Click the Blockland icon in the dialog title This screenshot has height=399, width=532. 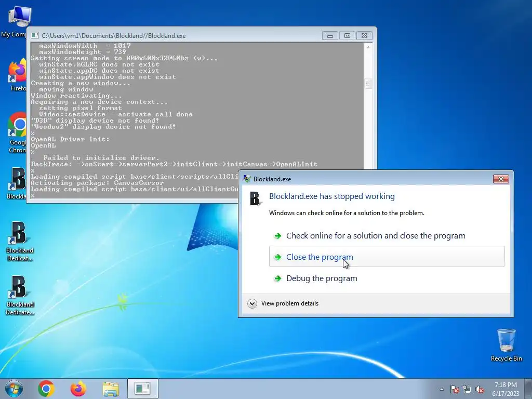click(x=247, y=179)
